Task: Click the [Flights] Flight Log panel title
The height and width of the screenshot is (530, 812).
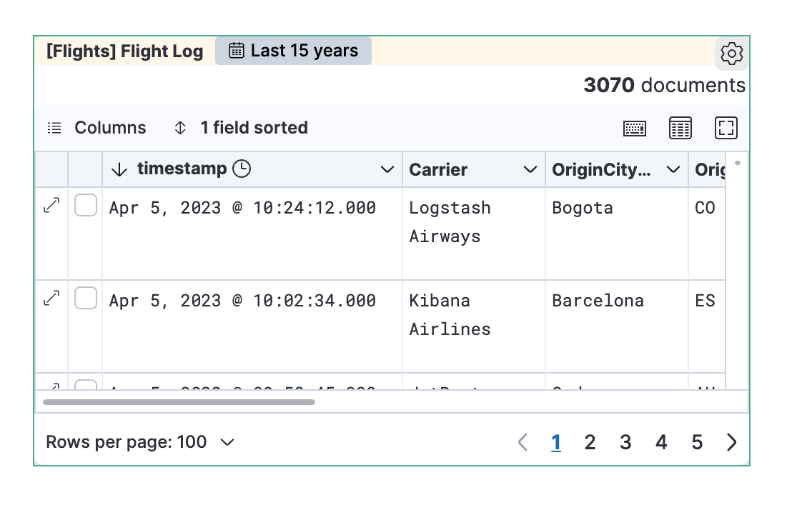Action: 123,51
